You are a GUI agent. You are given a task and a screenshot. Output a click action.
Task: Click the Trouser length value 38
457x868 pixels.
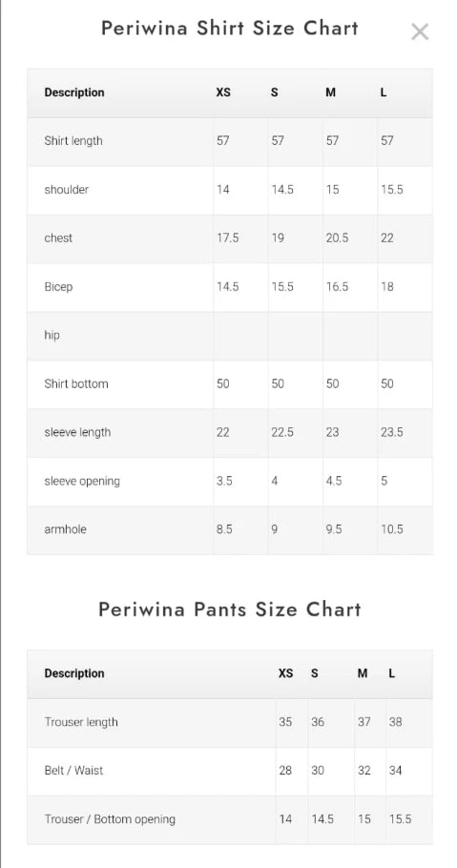click(396, 722)
